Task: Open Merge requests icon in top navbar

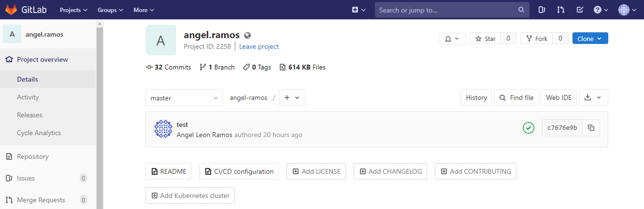Action: (560, 10)
